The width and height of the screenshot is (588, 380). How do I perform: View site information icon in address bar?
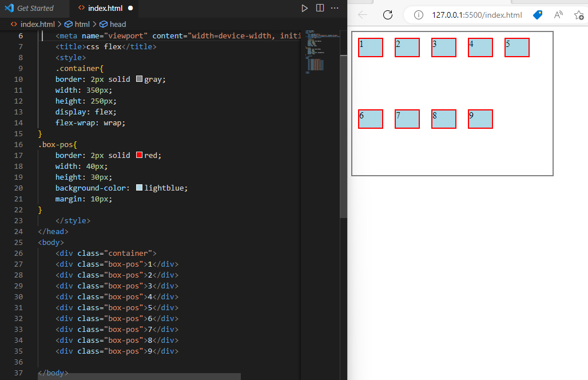pyautogui.click(x=419, y=15)
